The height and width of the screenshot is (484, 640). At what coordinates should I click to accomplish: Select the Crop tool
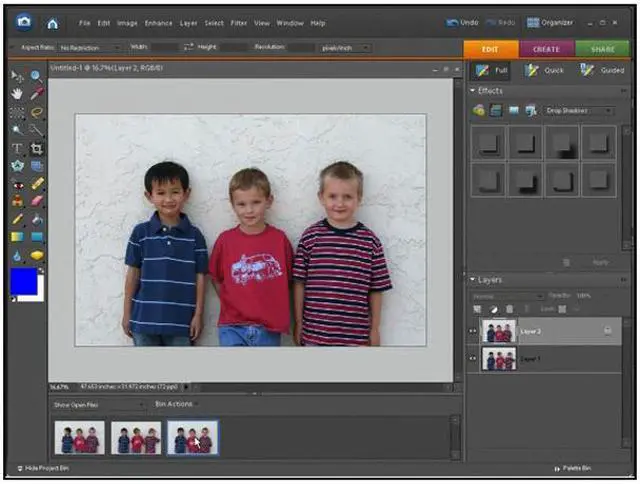tap(36, 149)
